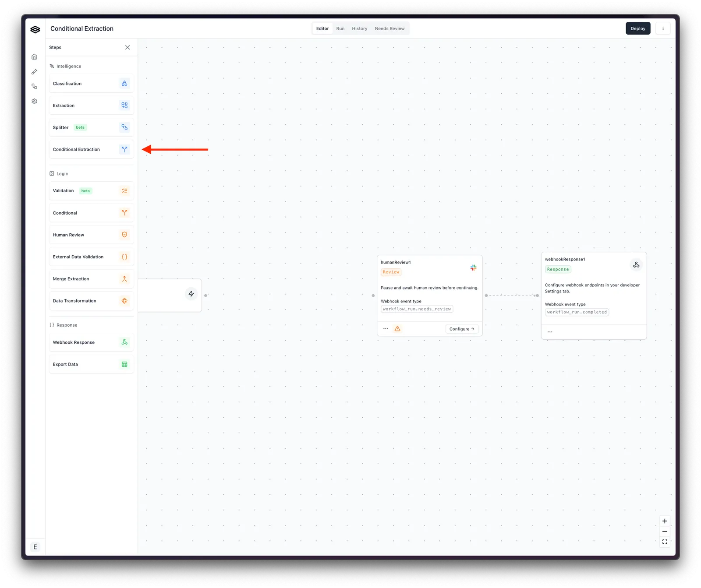Click the External Data Validation braces icon
Screen dimensions: 701x588
click(124, 257)
